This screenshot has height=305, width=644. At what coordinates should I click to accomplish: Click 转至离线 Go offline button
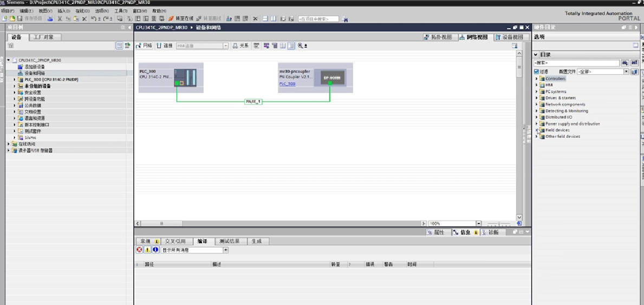pyautogui.click(x=209, y=18)
